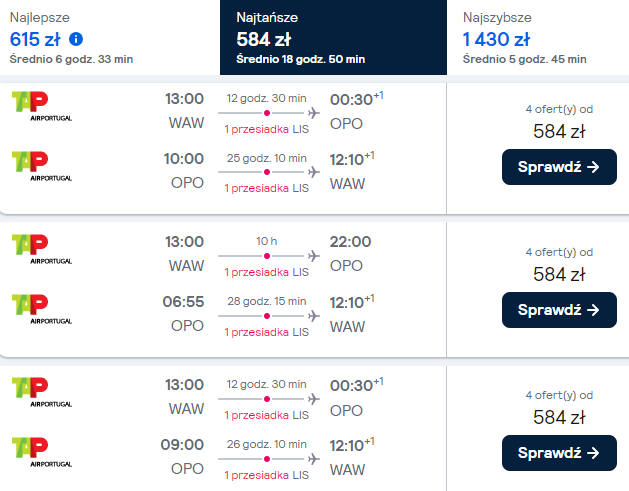The height and width of the screenshot is (491, 629).
Task: Switch to the Najszybsze sorting tab
Action: coord(540,37)
